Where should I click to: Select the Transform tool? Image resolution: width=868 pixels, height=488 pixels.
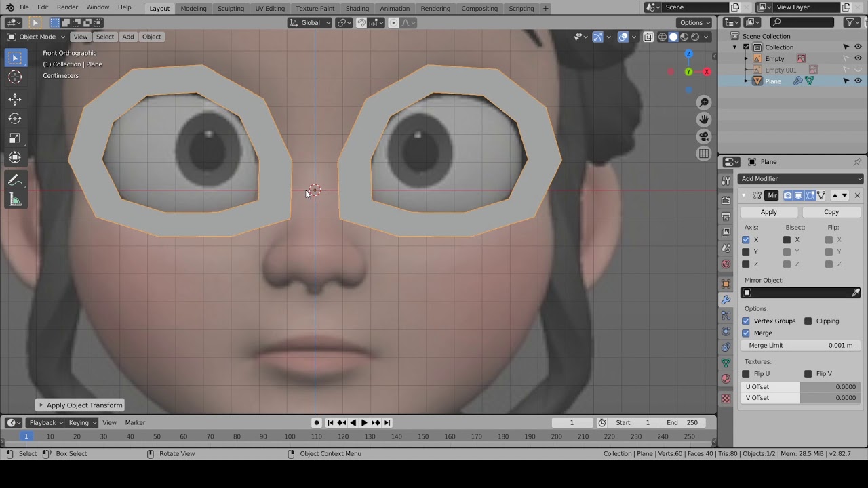tap(15, 158)
